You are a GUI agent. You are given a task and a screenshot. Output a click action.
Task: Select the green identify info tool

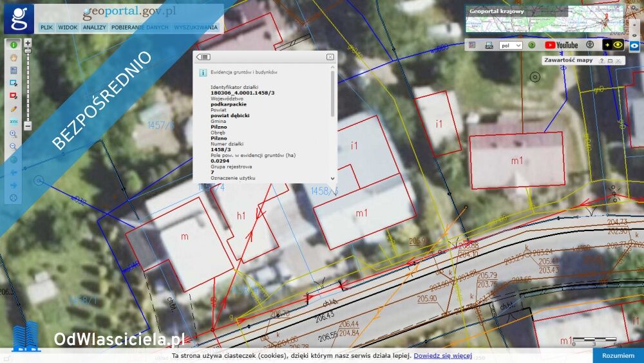coord(13,45)
